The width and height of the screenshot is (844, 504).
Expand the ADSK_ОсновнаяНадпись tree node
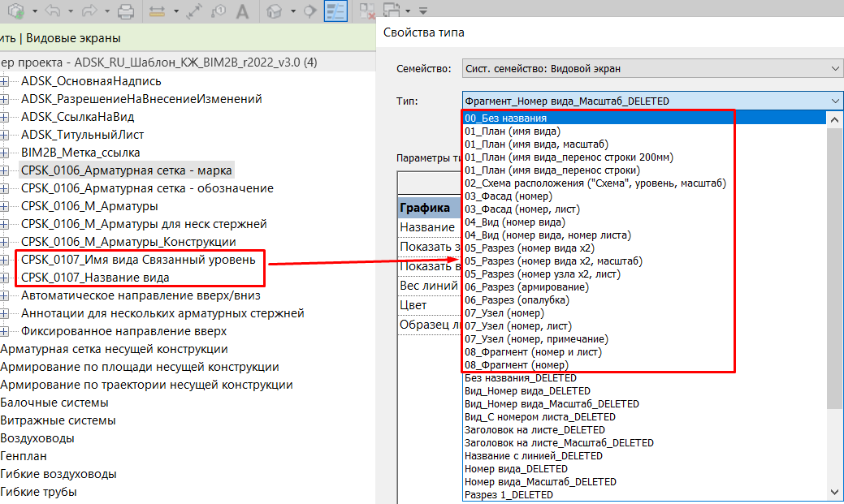[x=4, y=81]
